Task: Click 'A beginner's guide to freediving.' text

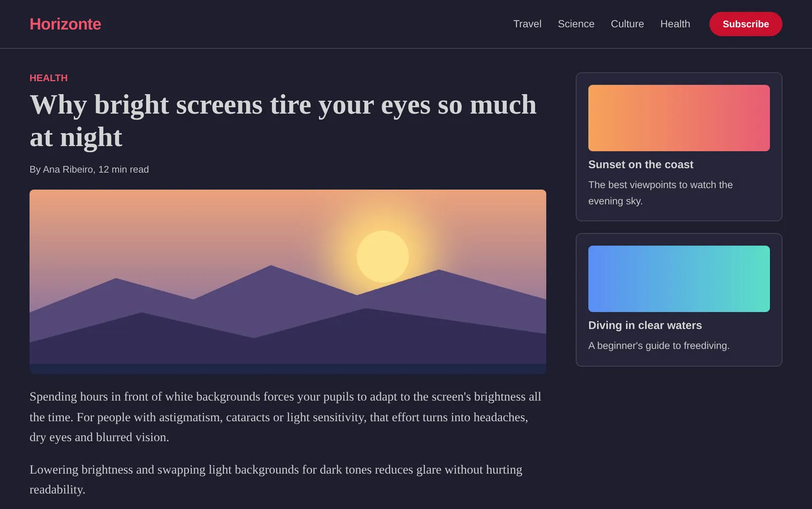Action: (x=659, y=346)
